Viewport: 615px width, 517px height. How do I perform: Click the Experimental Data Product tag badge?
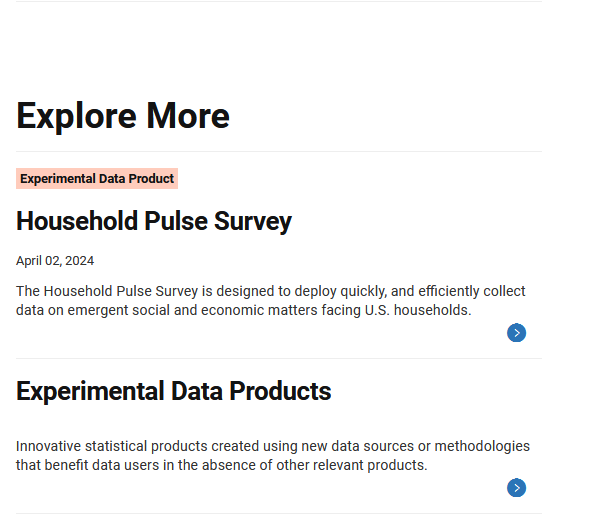click(x=97, y=179)
